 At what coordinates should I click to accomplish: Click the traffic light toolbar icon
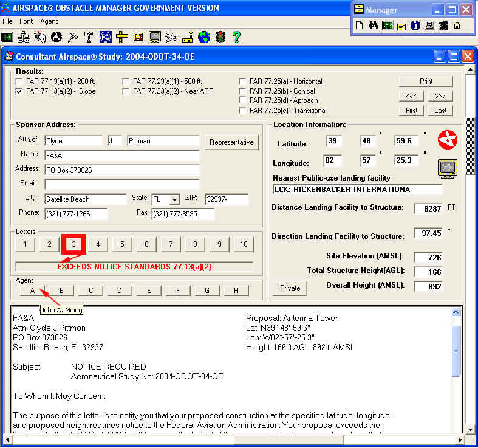click(220, 37)
